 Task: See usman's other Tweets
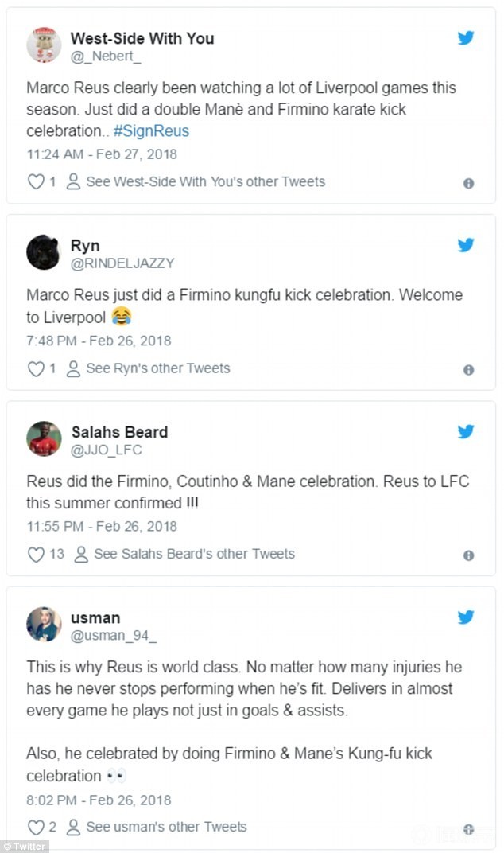166,827
